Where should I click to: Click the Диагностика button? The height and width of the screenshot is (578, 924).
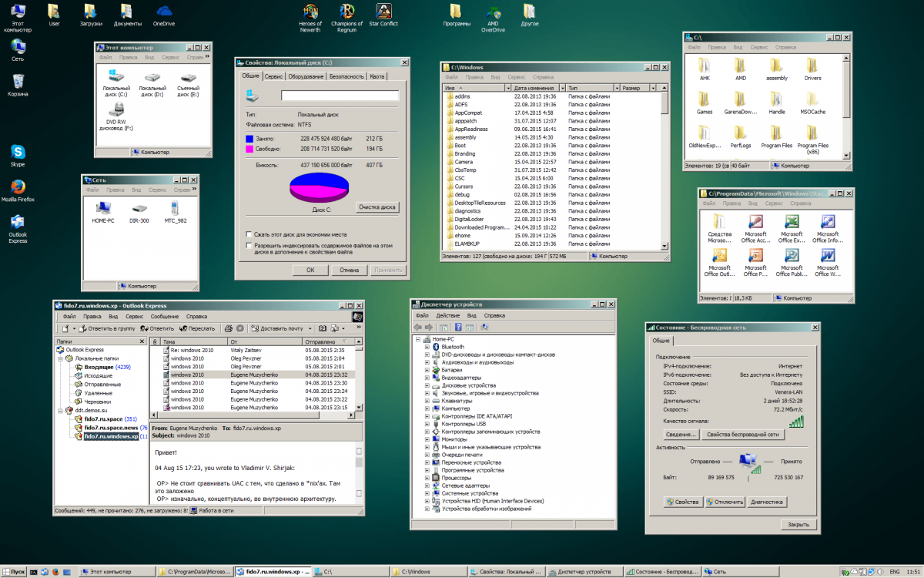pyautogui.click(x=766, y=502)
